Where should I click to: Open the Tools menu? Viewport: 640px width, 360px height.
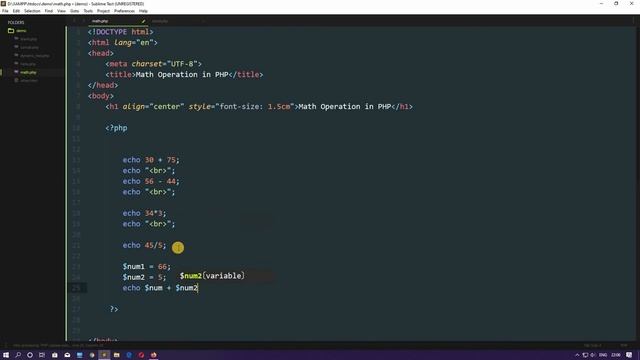point(88,11)
